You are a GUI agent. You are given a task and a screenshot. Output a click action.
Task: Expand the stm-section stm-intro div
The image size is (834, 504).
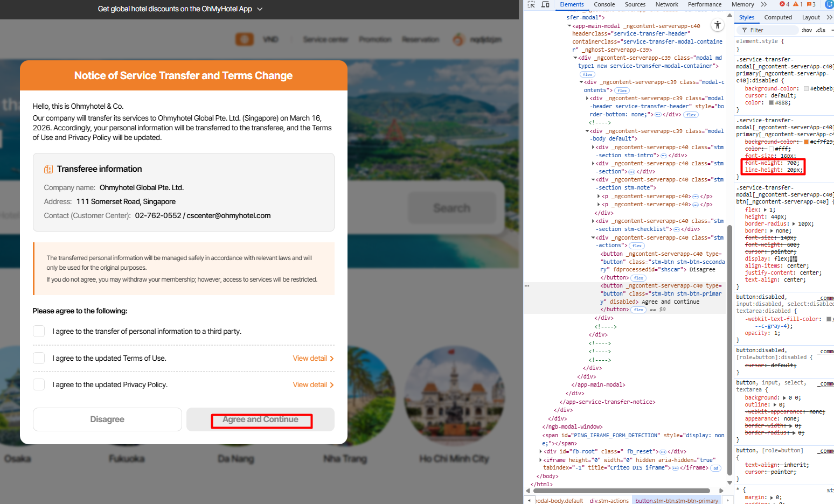593,148
